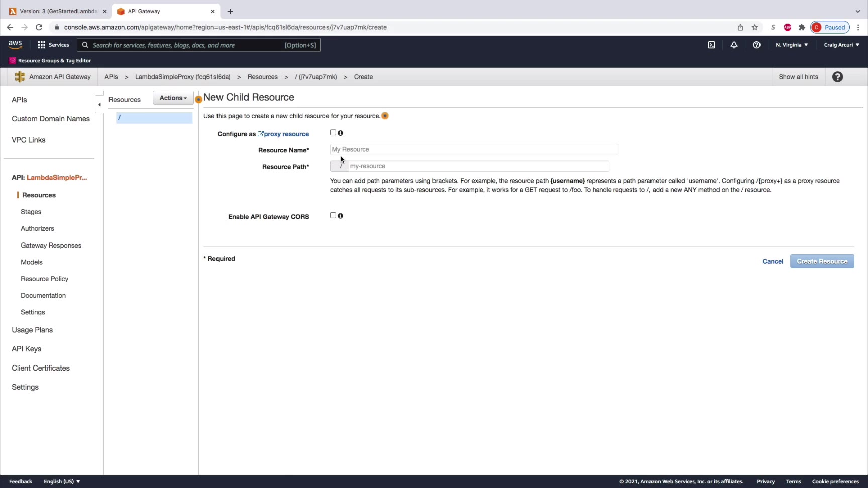This screenshot has height=488, width=868.
Task: Open Stages in the sidebar
Action: point(31,212)
